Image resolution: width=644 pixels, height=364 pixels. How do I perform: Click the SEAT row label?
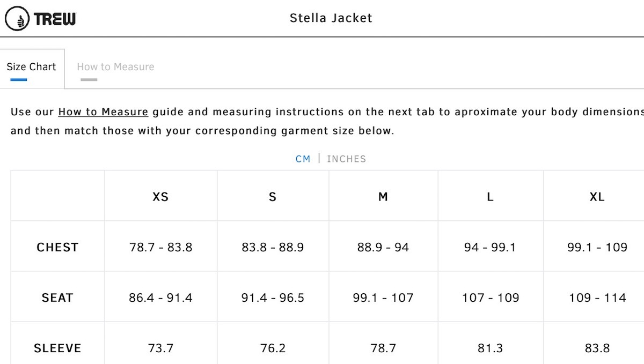tap(57, 298)
